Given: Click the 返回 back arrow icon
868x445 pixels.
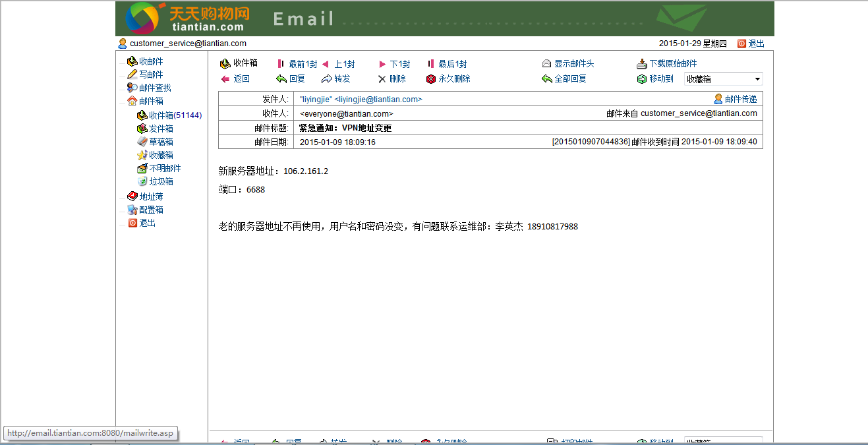Looking at the screenshot, I should click(x=225, y=79).
